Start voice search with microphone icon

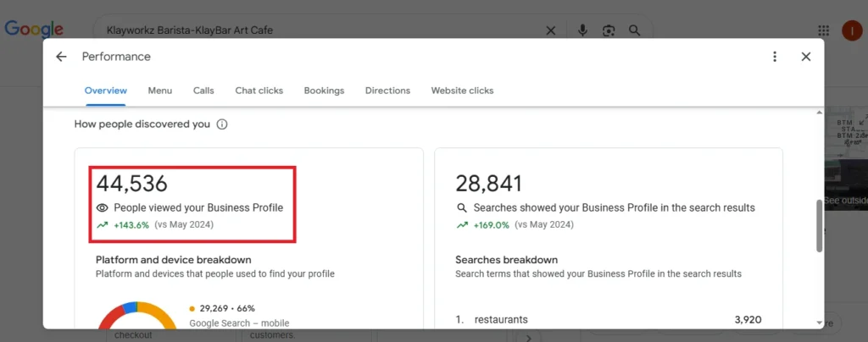(x=582, y=30)
